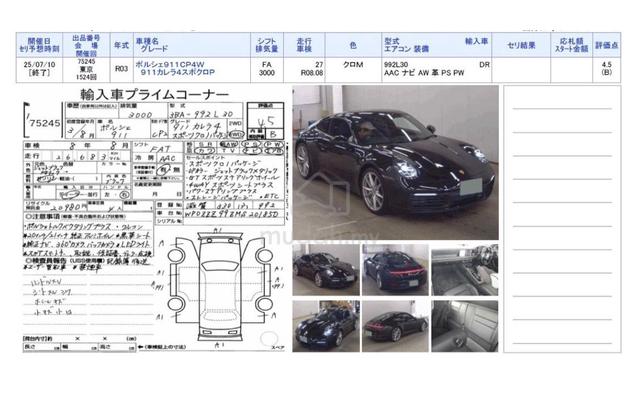Click the R08.08 inspection date
Screen dimensions: 640x419
point(312,73)
